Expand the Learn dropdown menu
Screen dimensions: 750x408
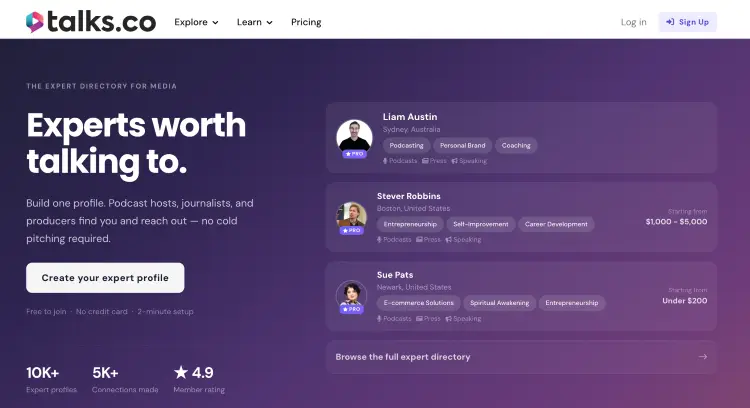pyautogui.click(x=254, y=22)
